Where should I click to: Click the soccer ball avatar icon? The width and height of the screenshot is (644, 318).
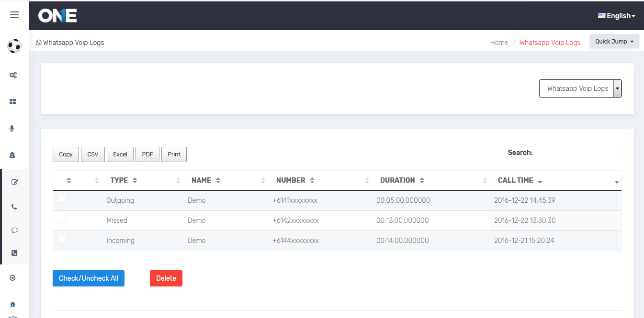[14, 46]
